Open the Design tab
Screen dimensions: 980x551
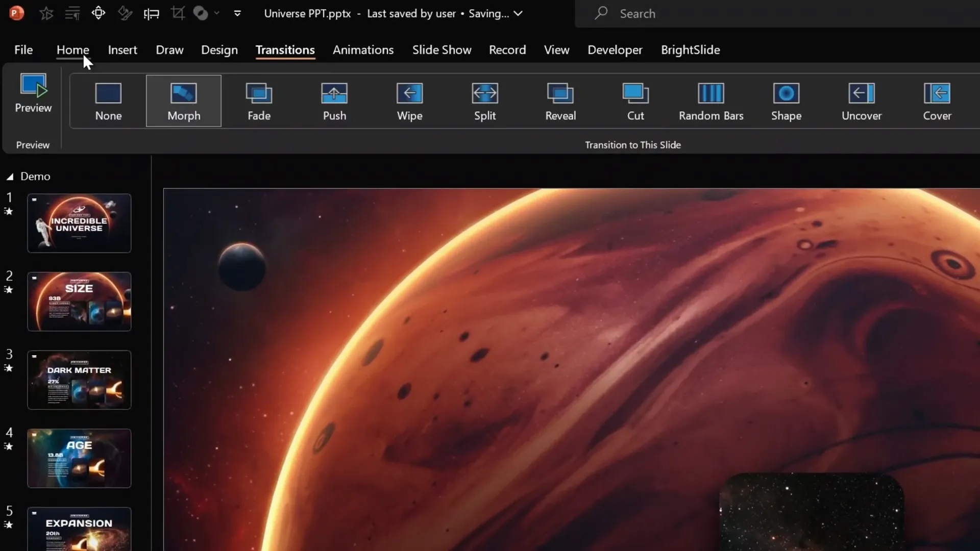219,50
